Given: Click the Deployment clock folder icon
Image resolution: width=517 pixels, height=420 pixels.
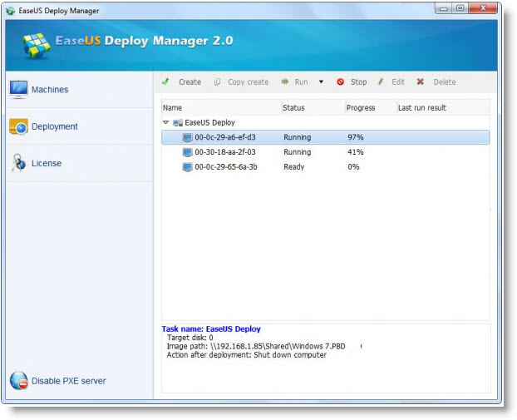Looking at the screenshot, I should click(x=18, y=126).
